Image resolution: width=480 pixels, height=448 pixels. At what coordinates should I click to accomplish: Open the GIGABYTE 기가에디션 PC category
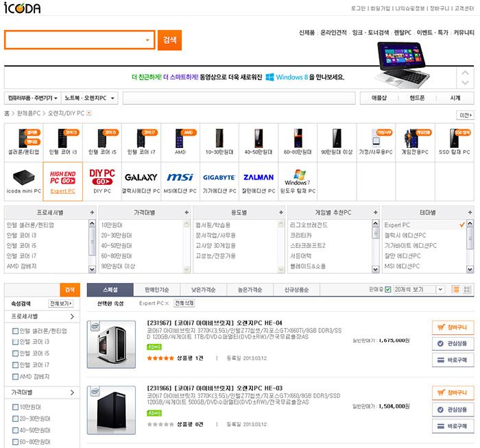[219, 182]
